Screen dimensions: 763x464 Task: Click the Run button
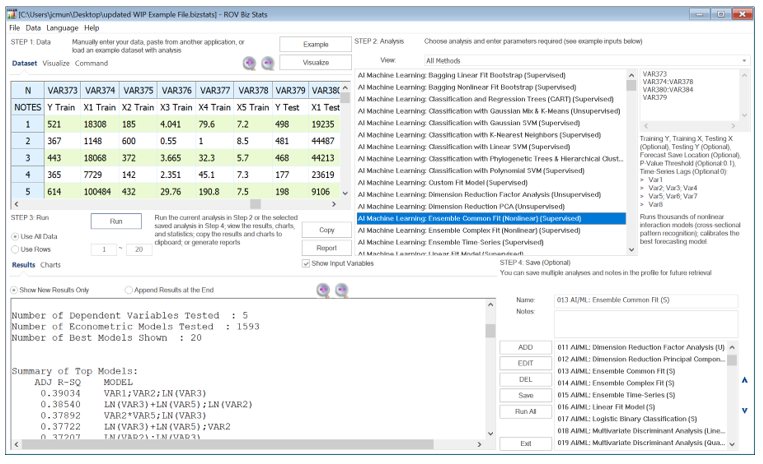[116, 221]
